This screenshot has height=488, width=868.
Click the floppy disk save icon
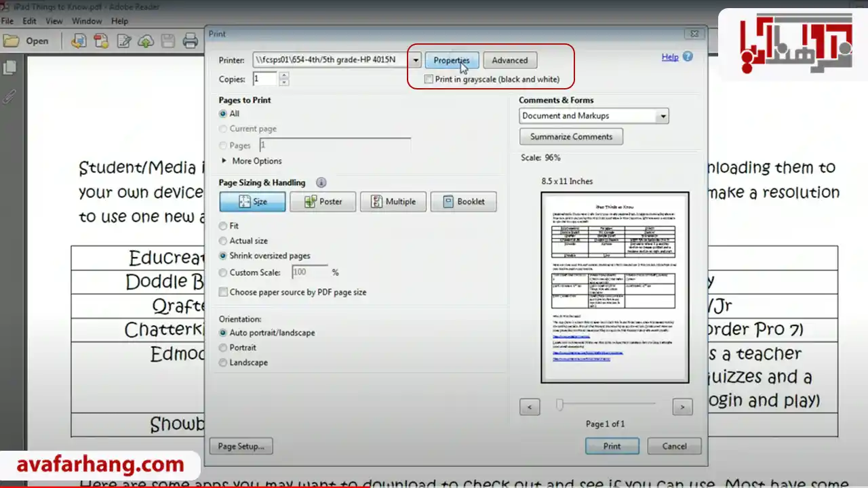pyautogui.click(x=168, y=41)
